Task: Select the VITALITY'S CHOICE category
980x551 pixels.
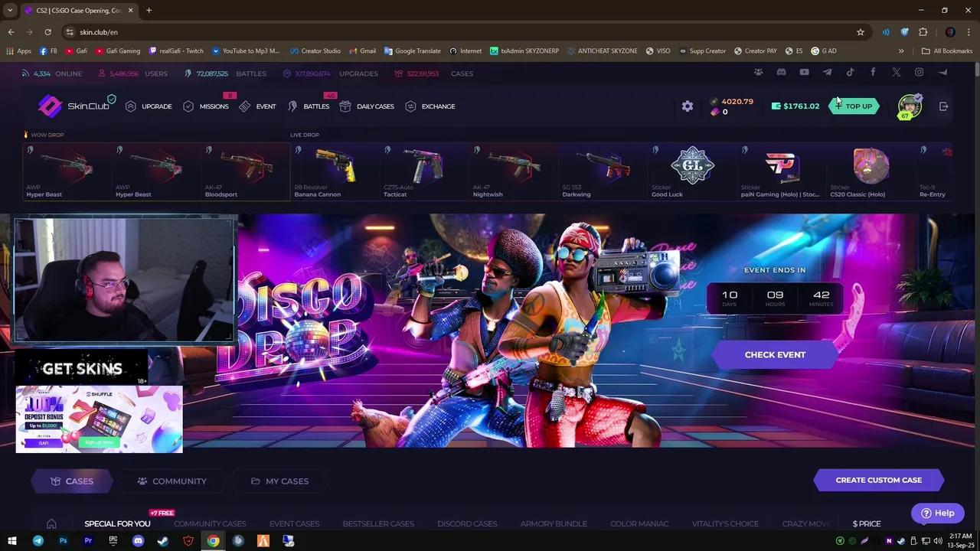Action: point(725,524)
